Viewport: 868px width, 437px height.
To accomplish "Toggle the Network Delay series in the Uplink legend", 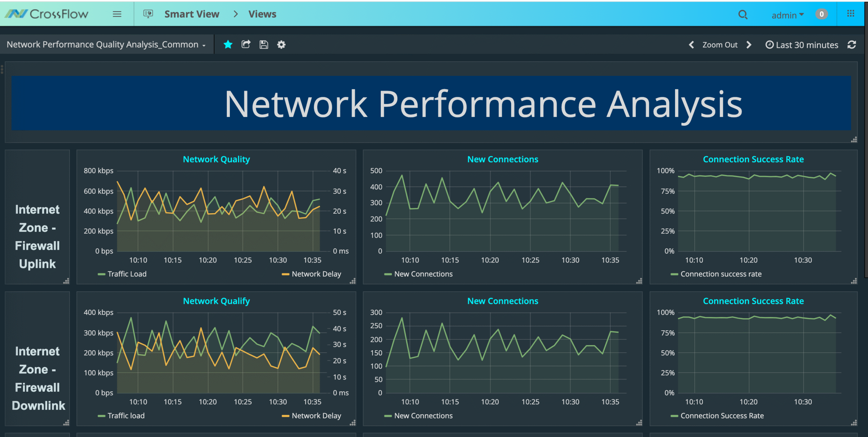I will click(x=316, y=274).
